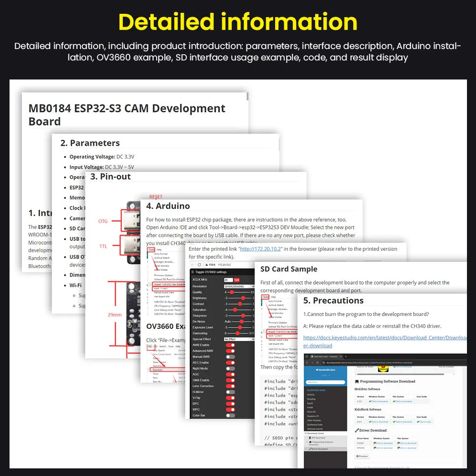Viewport: 476px width, 476px height.
Task: Adjust the Quality slider
Action: [x=239, y=292]
